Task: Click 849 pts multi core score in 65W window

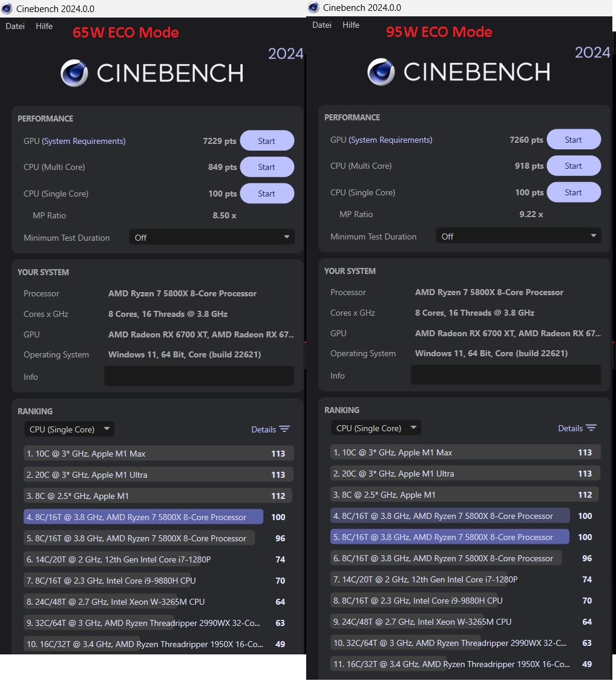Action: coord(222,167)
